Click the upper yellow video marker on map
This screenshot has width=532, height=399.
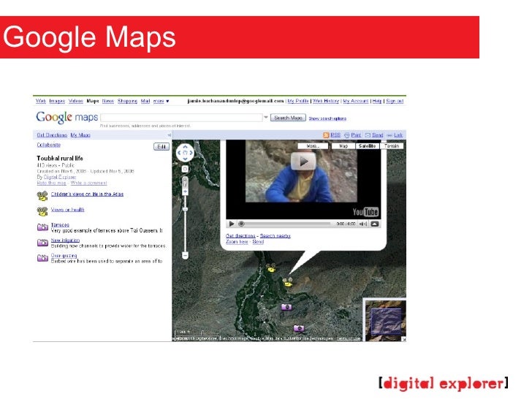point(270,267)
